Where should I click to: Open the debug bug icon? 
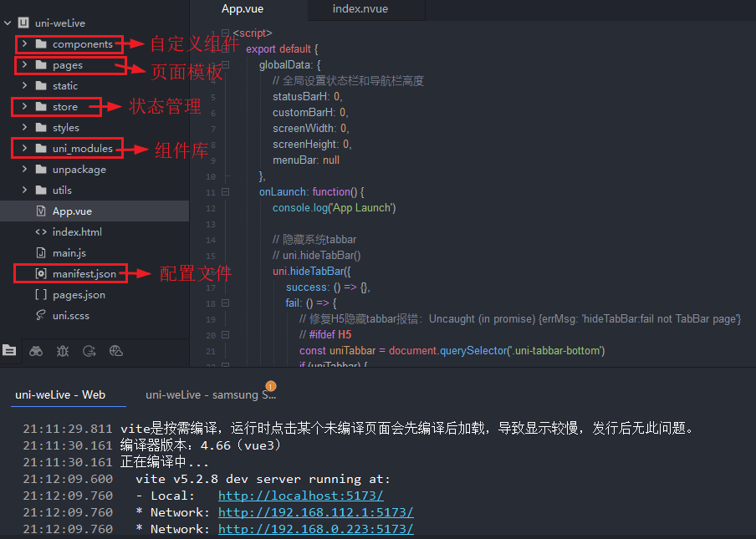point(63,351)
